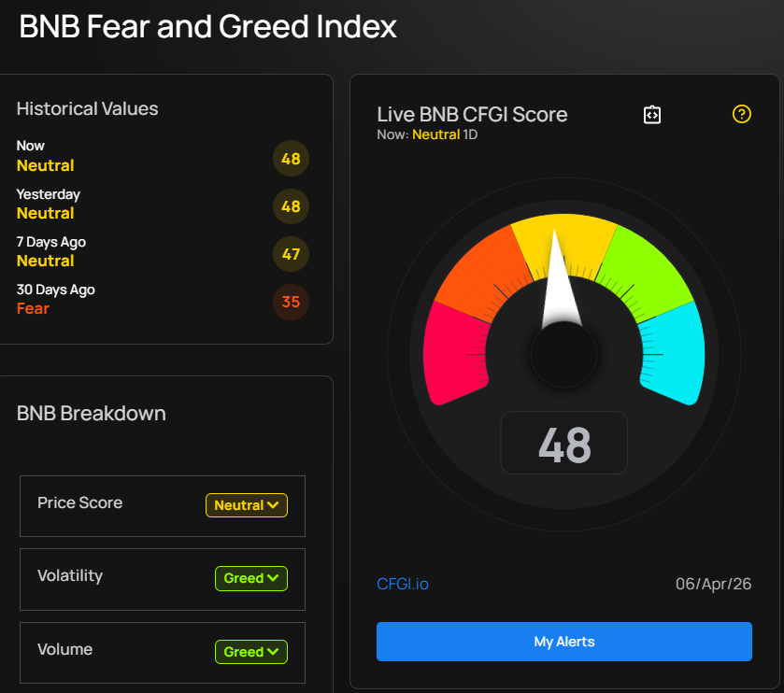
Task: Select the Now score badge 48
Action: (x=291, y=159)
